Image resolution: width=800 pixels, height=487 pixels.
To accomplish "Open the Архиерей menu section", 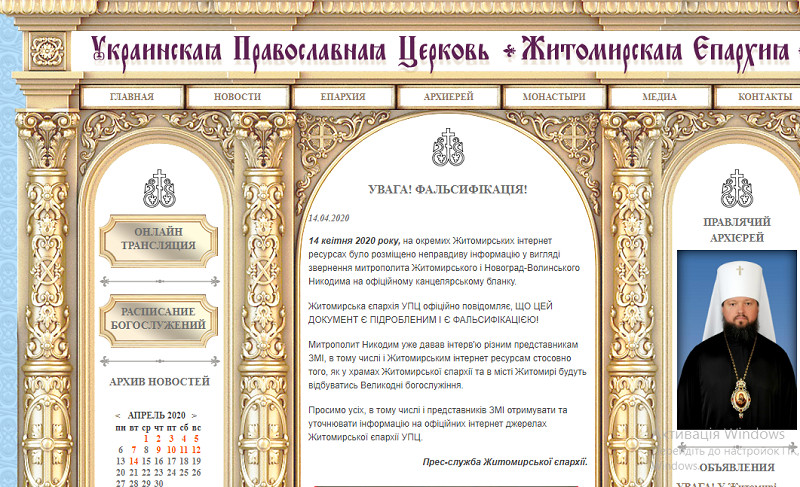I will click(448, 97).
